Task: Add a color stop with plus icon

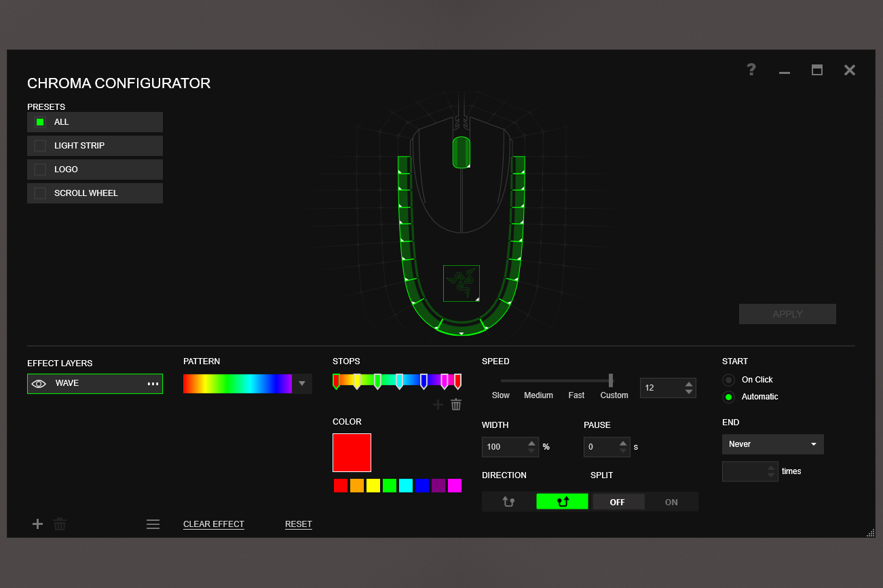Action: click(x=438, y=404)
